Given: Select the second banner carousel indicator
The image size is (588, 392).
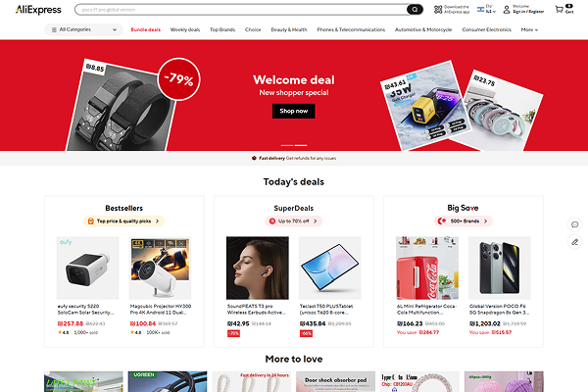Looking at the screenshot, I should pos(301,145).
